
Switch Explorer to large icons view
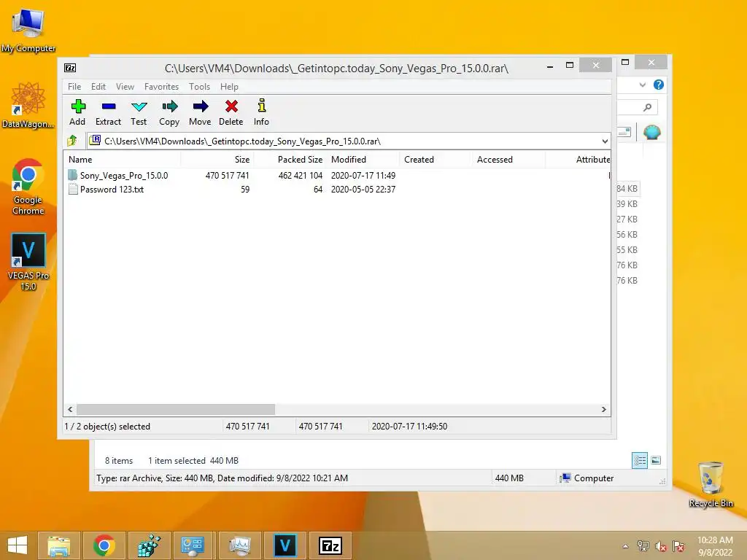point(656,460)
